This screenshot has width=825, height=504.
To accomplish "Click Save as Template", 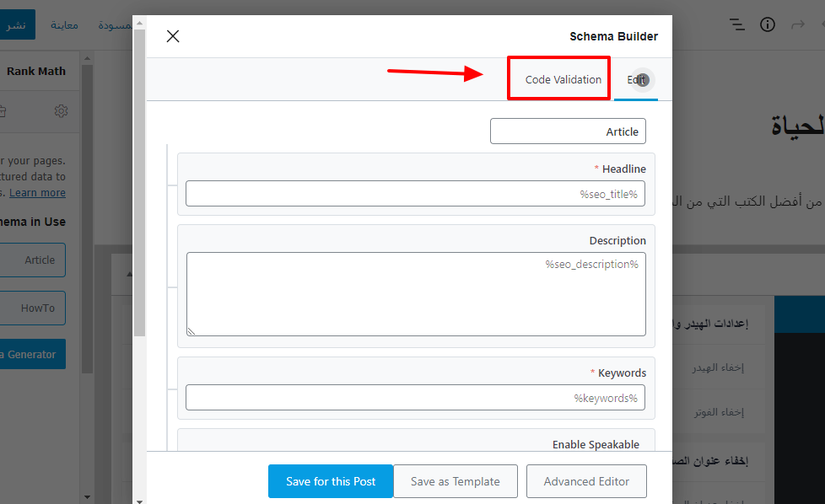I will click(455, 481).
